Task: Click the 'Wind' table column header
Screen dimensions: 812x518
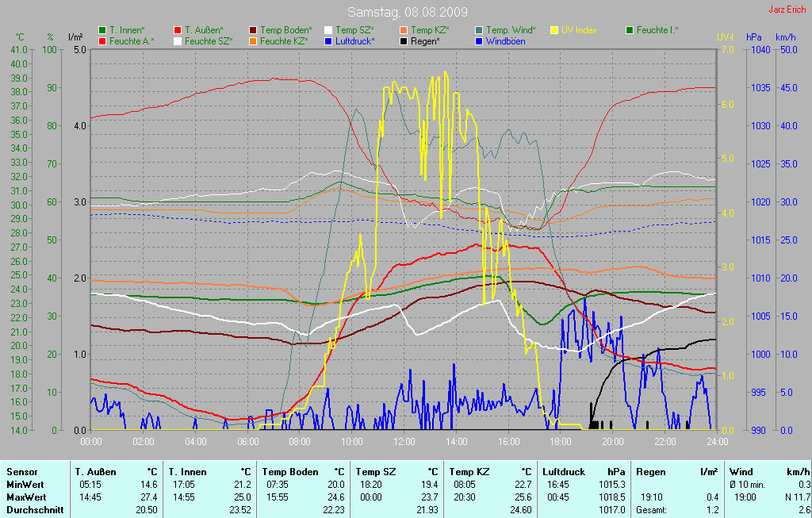Action: click(x=741, y=472)
